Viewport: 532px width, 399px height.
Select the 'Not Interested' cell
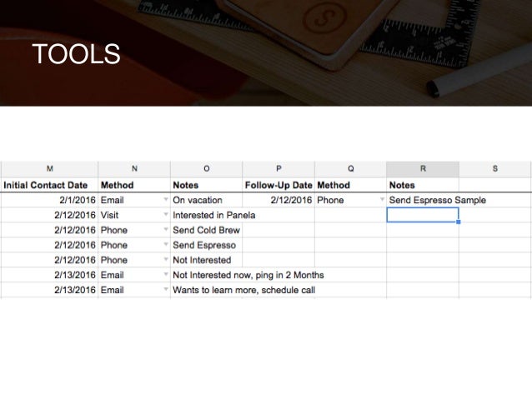[206, 260]
